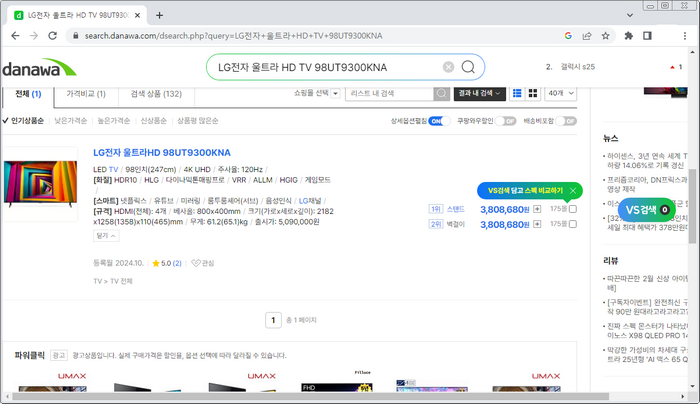700x404 pixels.
Task: Close the LG전자 울트라 HD TV tab
Action: 138,15
